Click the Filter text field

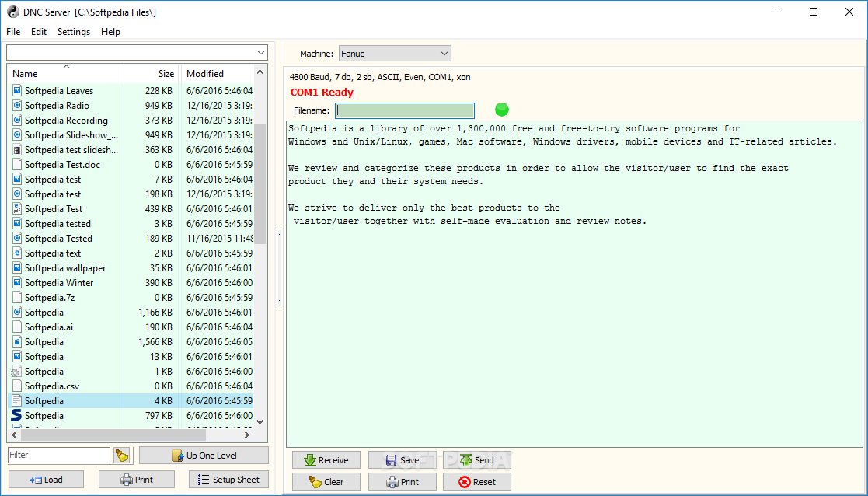(59, 455)
